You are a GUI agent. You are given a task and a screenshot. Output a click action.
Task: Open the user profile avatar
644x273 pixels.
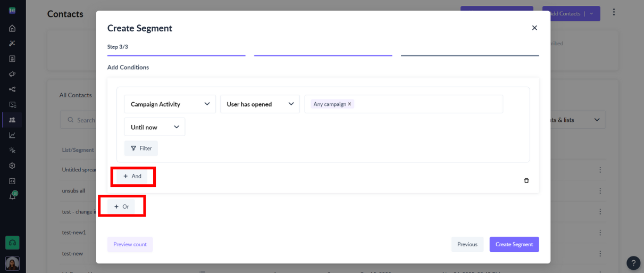click(12, 263)
